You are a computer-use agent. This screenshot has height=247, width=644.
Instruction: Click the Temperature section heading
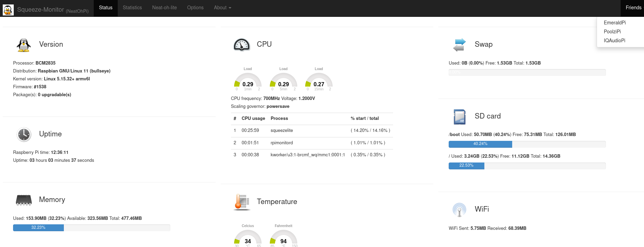(277, 202)
